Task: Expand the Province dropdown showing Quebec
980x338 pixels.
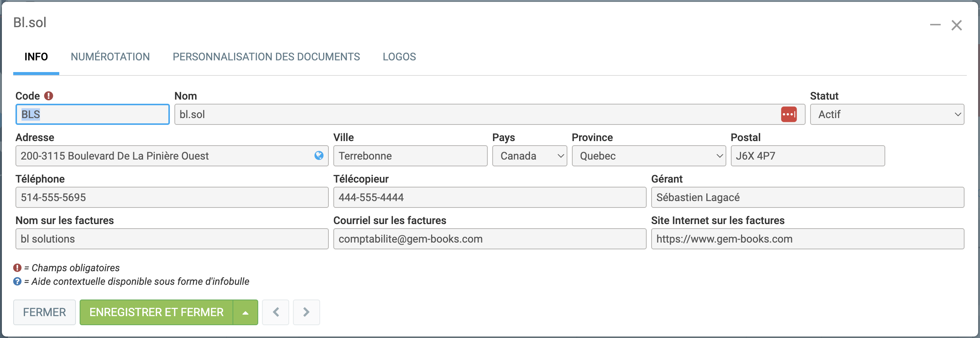Action: pos(648,156)
